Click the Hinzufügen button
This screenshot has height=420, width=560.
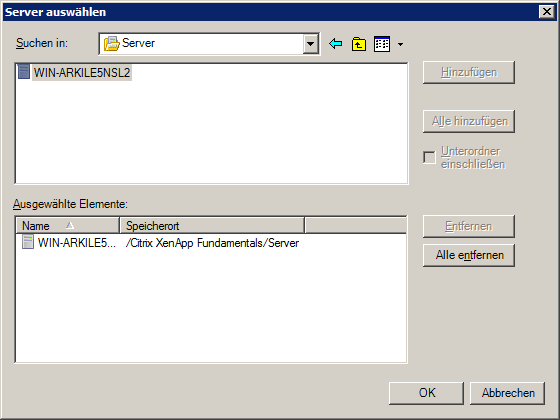(x=469, y=72)
